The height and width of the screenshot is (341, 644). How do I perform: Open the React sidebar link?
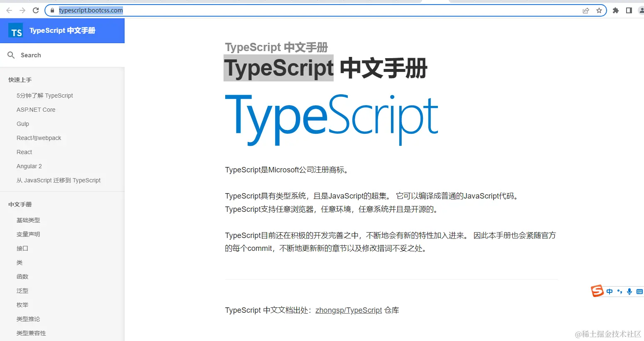pos(24,152)
